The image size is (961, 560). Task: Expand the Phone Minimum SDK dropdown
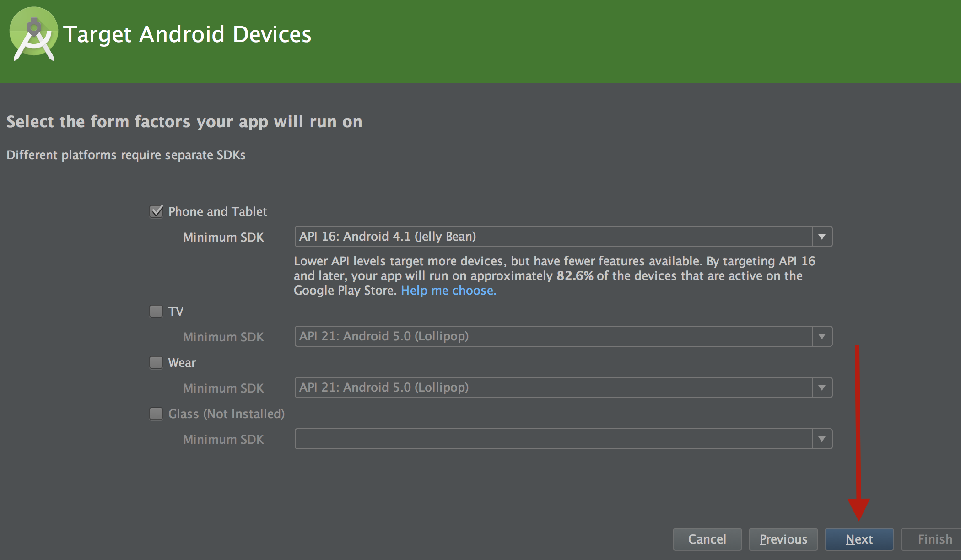tap(824, 236)
